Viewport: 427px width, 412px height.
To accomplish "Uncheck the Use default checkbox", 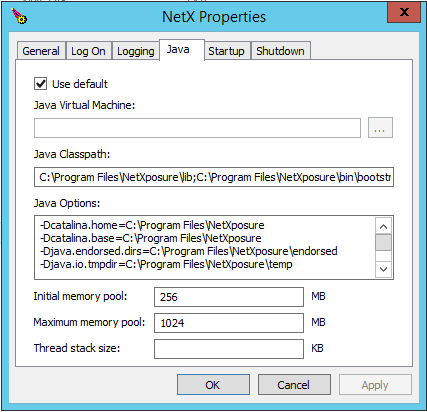I will [40, 83].
